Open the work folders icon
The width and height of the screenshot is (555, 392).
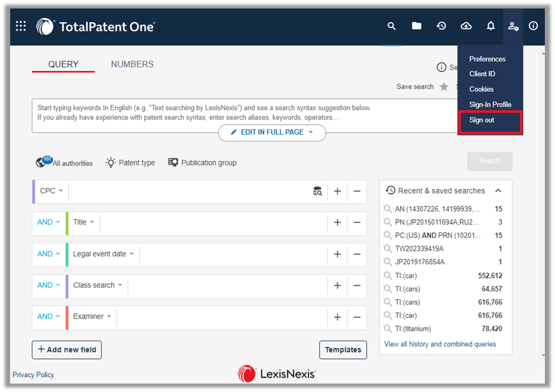click(416, 26)
